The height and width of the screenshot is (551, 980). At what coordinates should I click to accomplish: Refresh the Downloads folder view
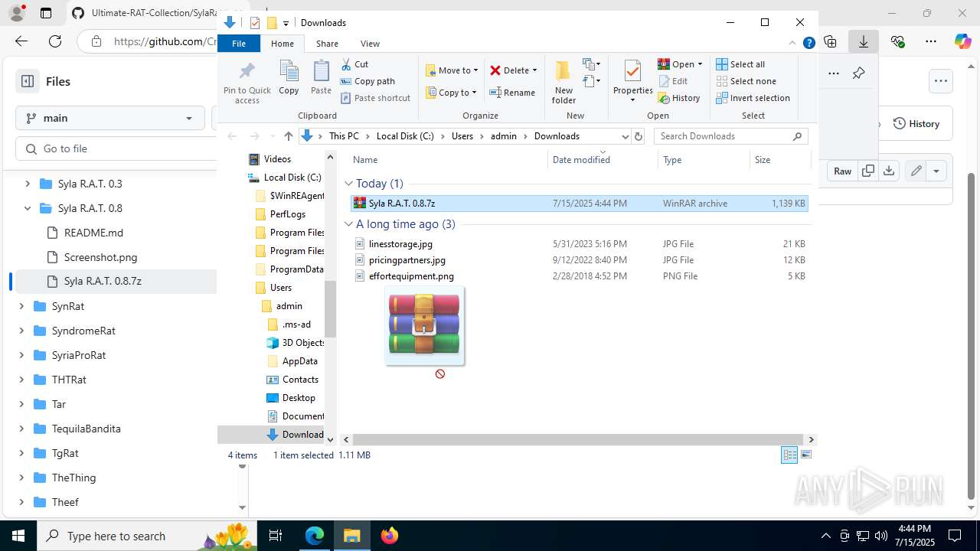click(x=639, y=136)
